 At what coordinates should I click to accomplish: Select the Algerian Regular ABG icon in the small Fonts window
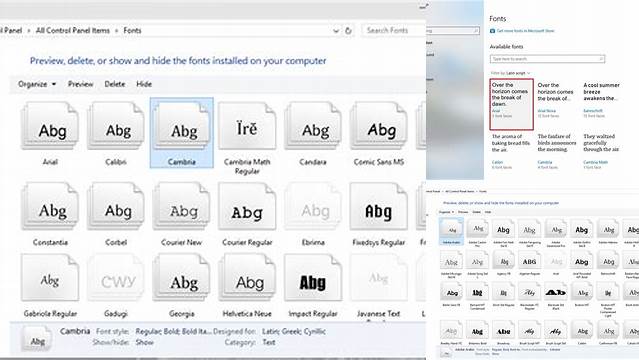tap(529, 261)
